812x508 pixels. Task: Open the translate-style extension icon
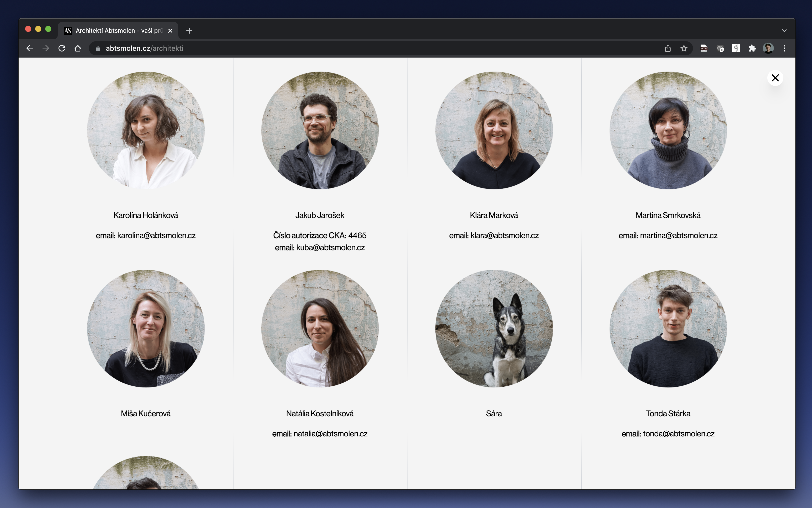(720, 48)
